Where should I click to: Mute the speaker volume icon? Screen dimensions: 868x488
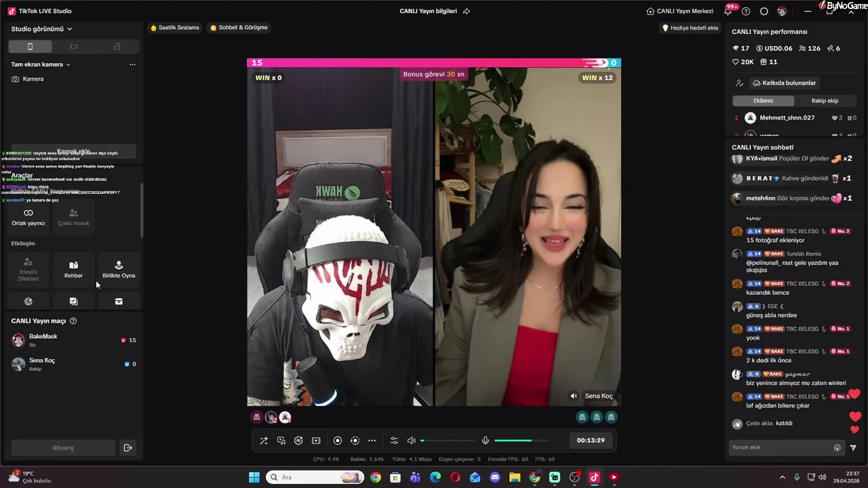(411, 441)
